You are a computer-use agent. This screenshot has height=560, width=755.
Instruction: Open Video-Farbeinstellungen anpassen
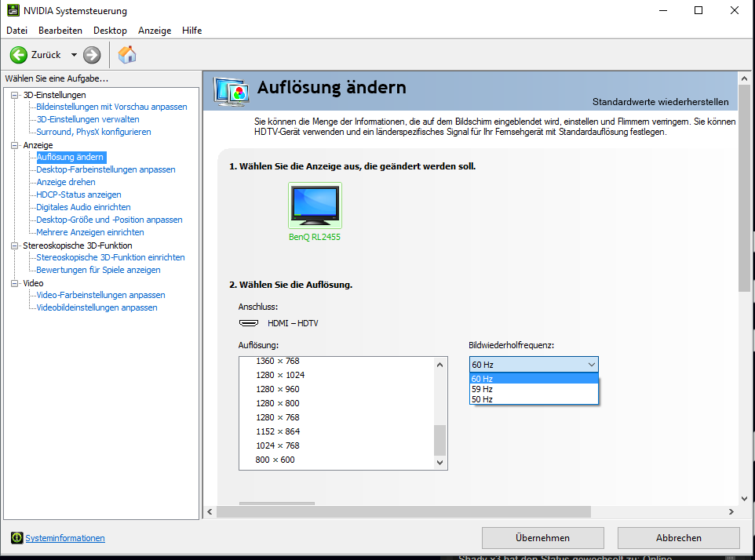(x=101, y=295)
